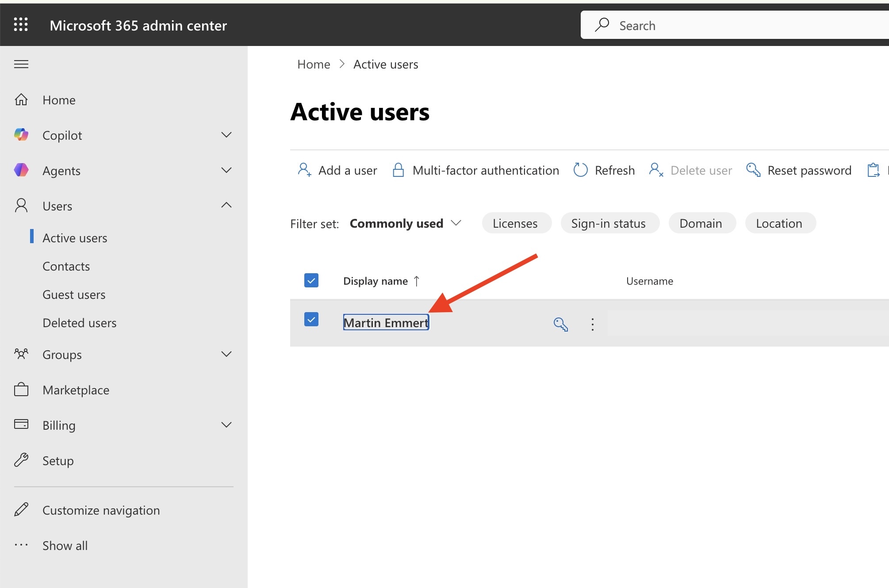Toggle the select-all checkbox in header

(311, 280)
